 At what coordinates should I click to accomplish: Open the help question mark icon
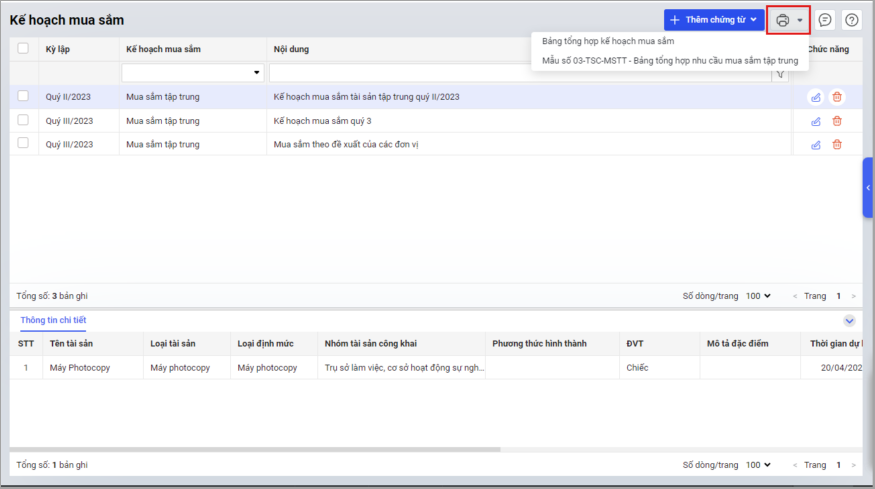pyautogui.click(x=851, y=20)
